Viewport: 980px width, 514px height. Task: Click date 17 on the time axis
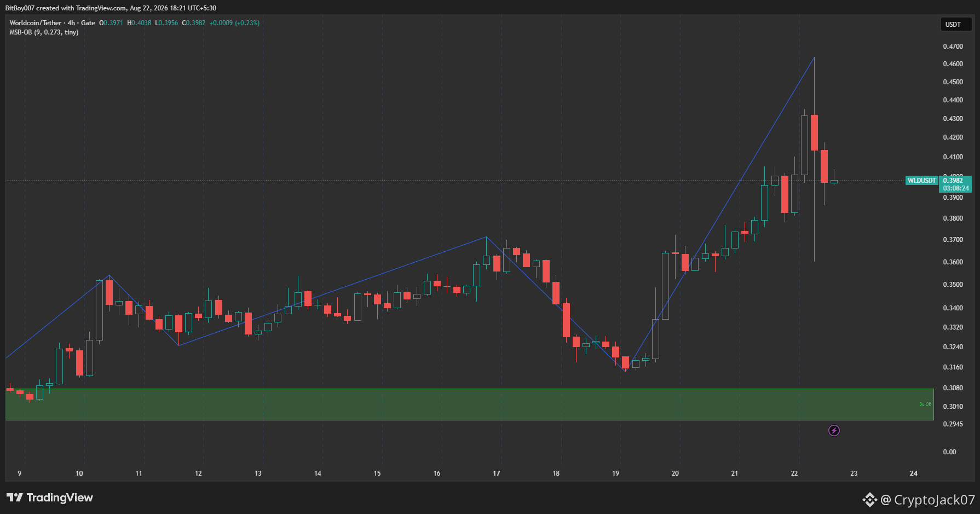pyautogui.click(x=497, y=473)
